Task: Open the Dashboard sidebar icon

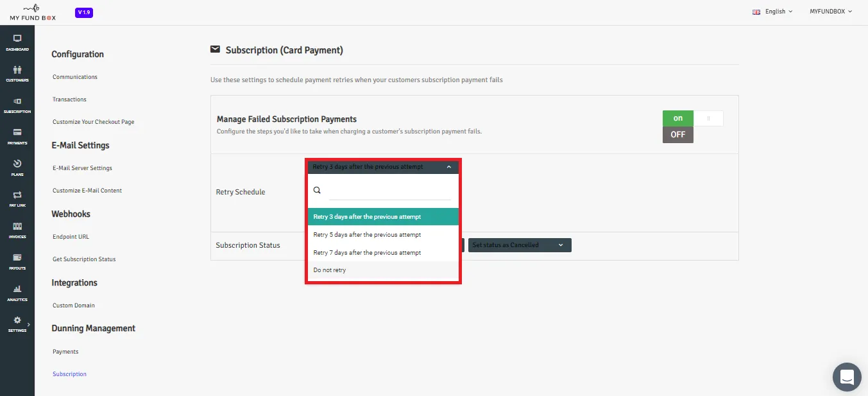Action: (x=17, y=42)
